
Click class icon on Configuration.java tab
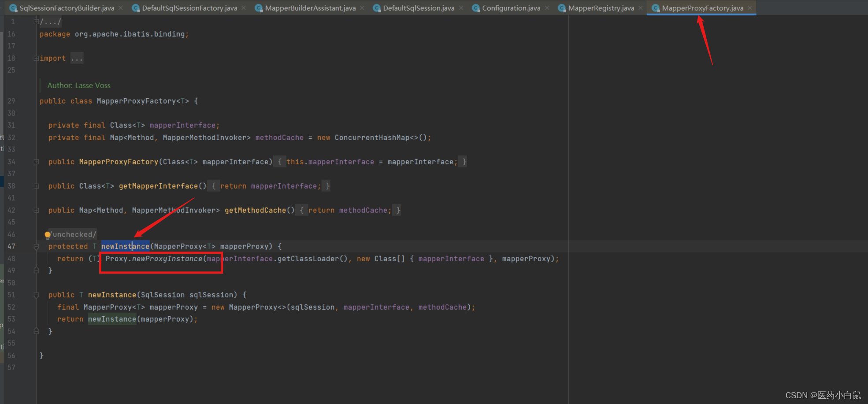pyautogui.click(x=476, y=8)
